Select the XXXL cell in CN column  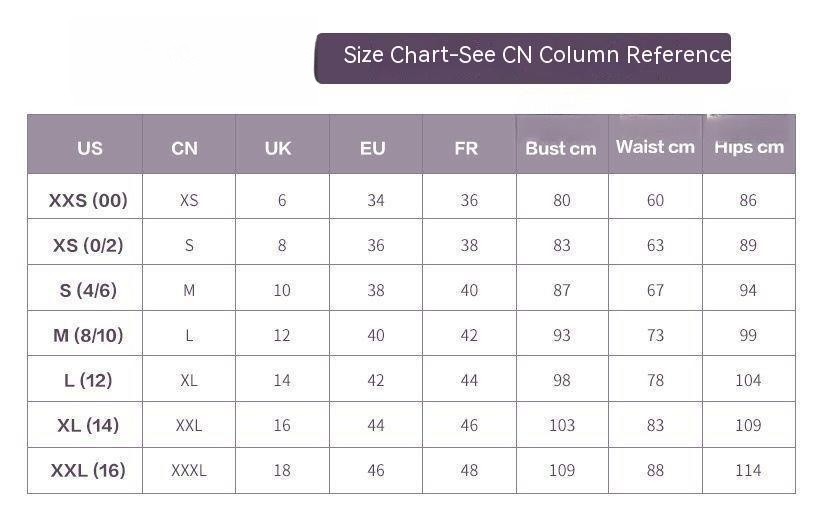(189, 471)
